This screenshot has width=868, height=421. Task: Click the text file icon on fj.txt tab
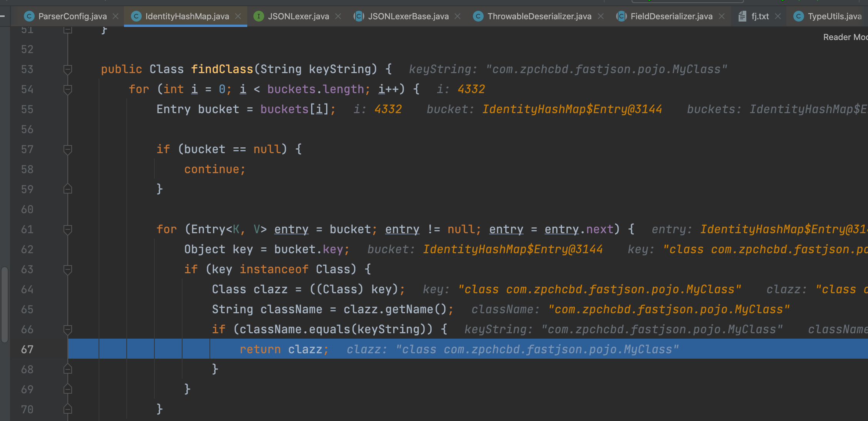pyautogui.click(x=742, y=16)
